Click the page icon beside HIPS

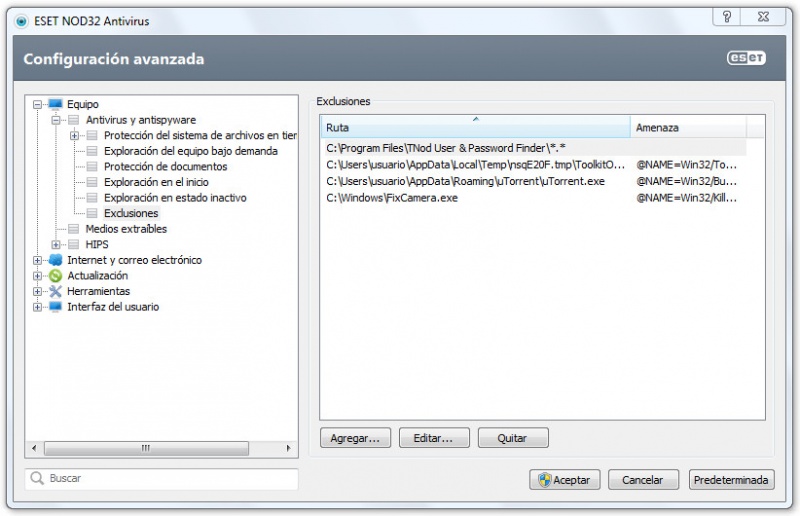click(73, 244)
